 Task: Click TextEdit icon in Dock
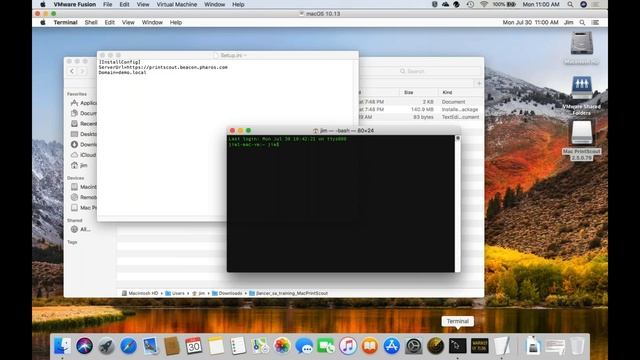(502, 346)
